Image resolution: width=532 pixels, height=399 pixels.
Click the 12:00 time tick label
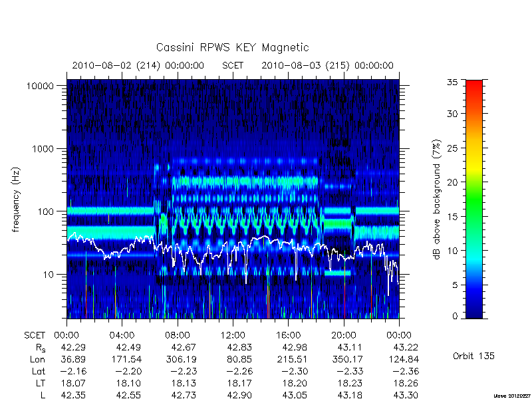pyautogui.click(x=233, y=336)
